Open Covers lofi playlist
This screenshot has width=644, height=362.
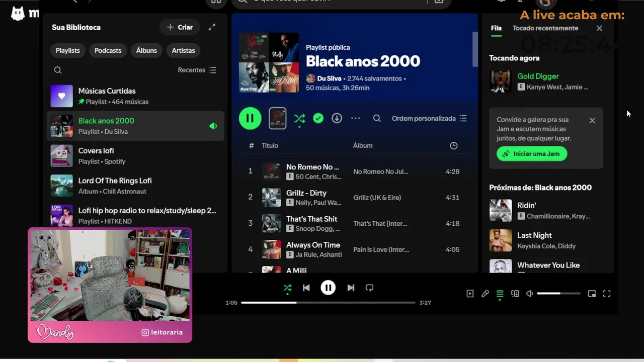pyautogui.click(x=135, y=156)
